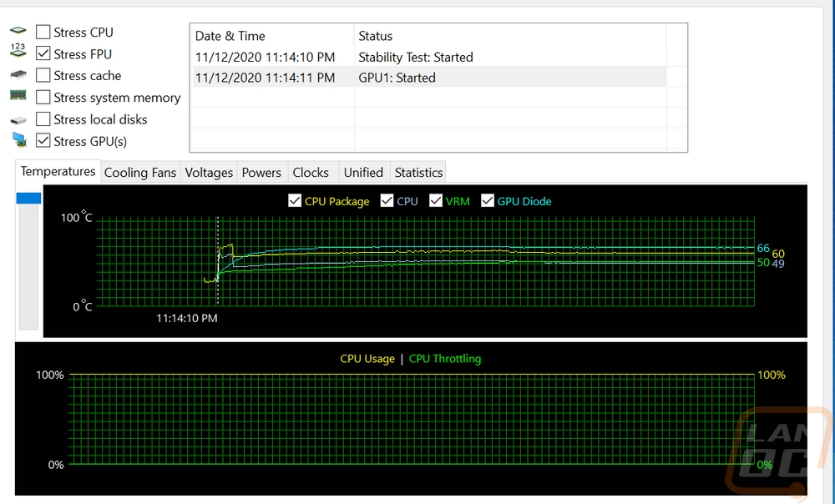Viewport: 835px width, 504px height.
Task: Click the CPU 49 degree reading
Action: (x=778, y=264)
